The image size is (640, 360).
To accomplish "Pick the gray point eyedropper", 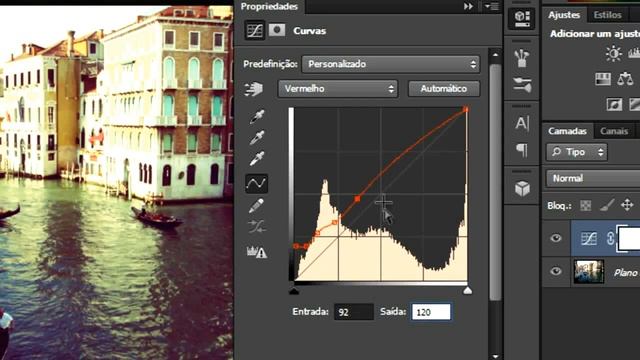I will (x=257, y=138).
